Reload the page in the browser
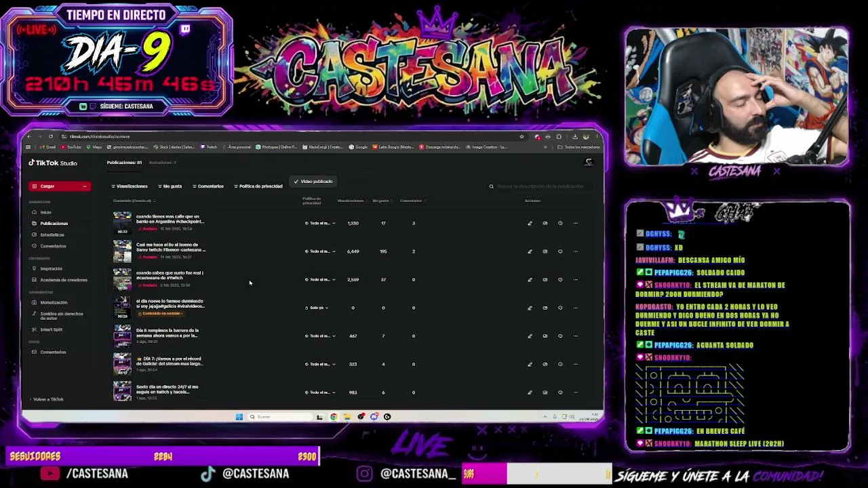This screenshot has height=488, width=868. coord(50,136)
